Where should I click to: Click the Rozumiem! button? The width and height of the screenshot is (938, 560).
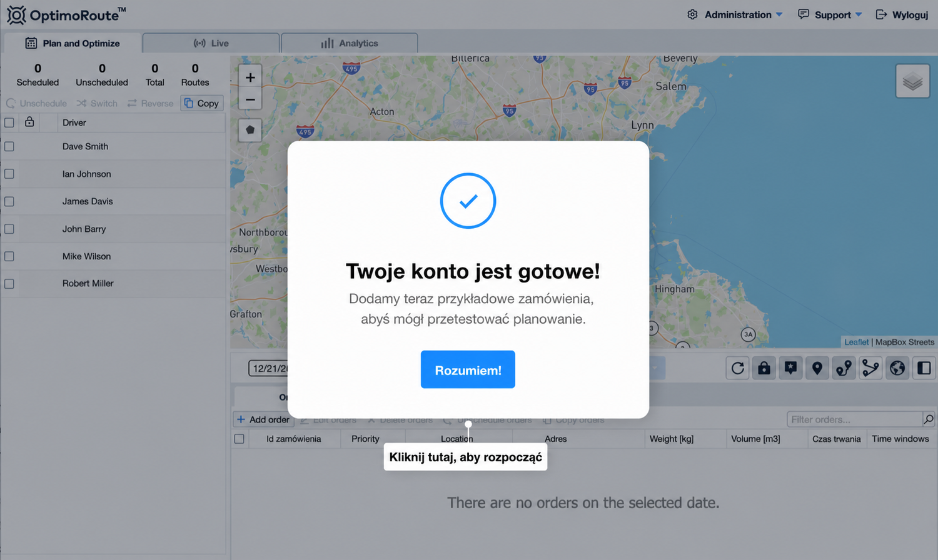[x=468, y=369]
